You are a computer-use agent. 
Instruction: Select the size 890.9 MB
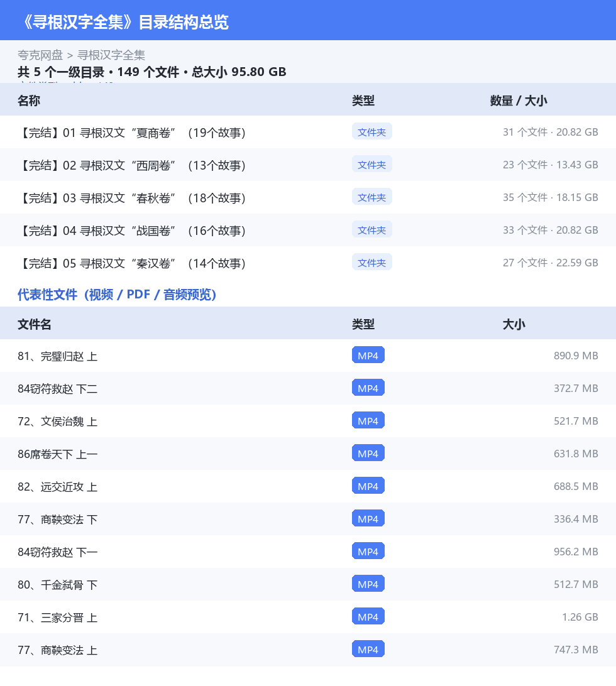(x=576, y=356)
